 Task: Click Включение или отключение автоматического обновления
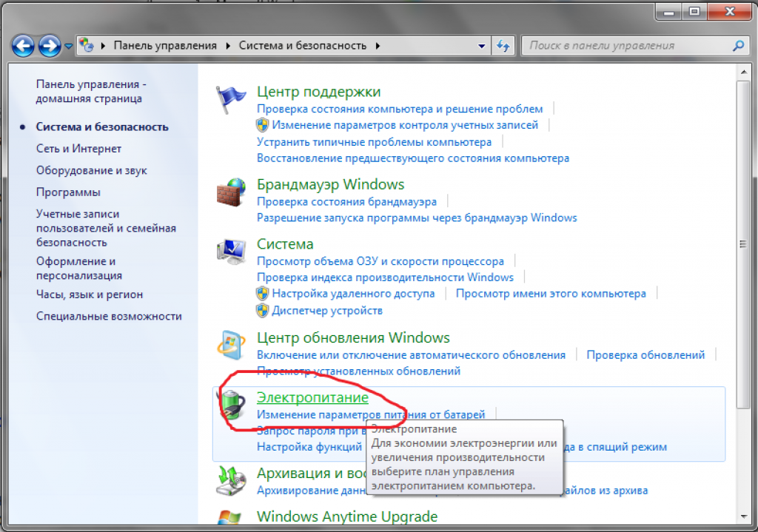[411, 354]
